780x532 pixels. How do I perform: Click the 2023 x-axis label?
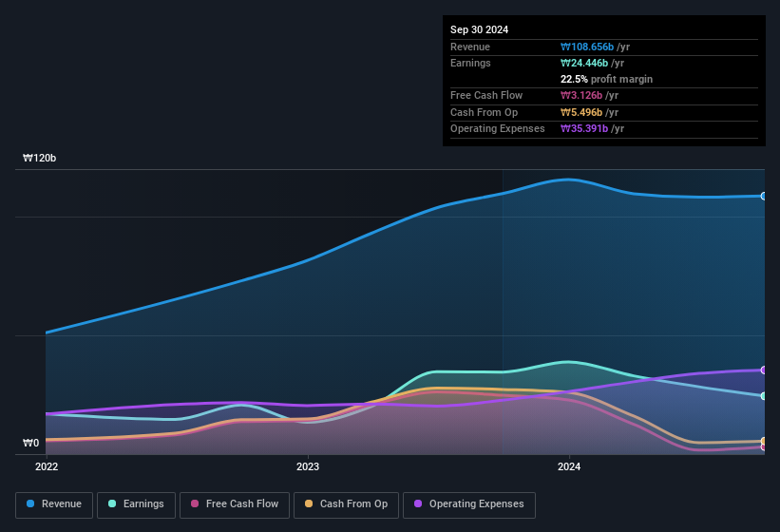tap(308, 466)
